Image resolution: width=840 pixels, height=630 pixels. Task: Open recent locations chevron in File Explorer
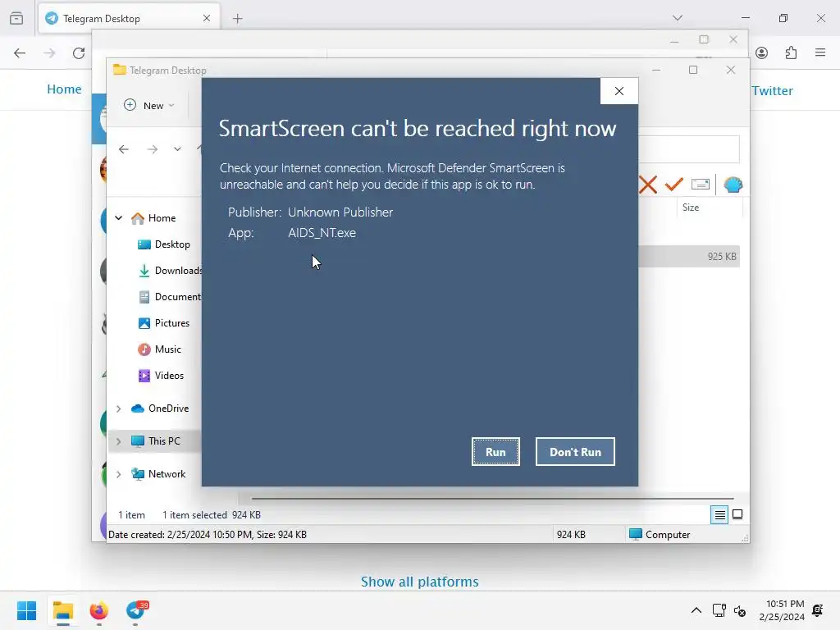(x=177, y=149)
